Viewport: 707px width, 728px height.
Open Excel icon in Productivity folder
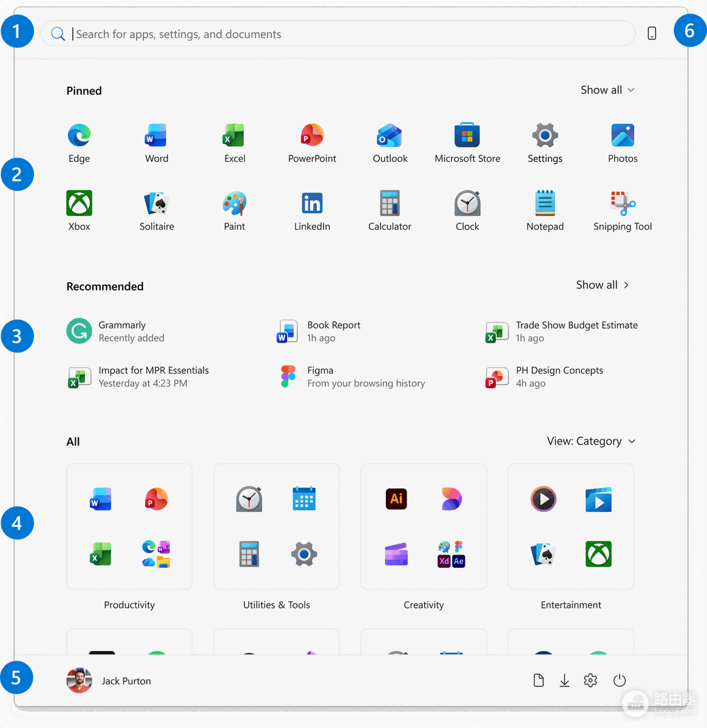101,554
